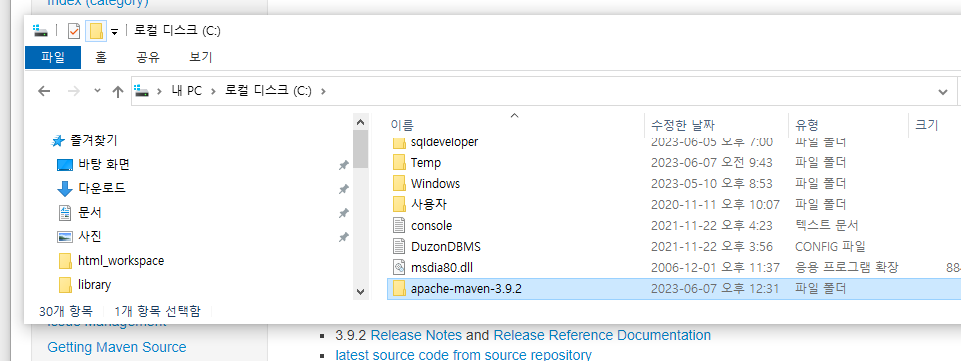Select 바탕 화면 in the navigation pane
This screenshot has height=361, width=961.
tap(104, 164)
